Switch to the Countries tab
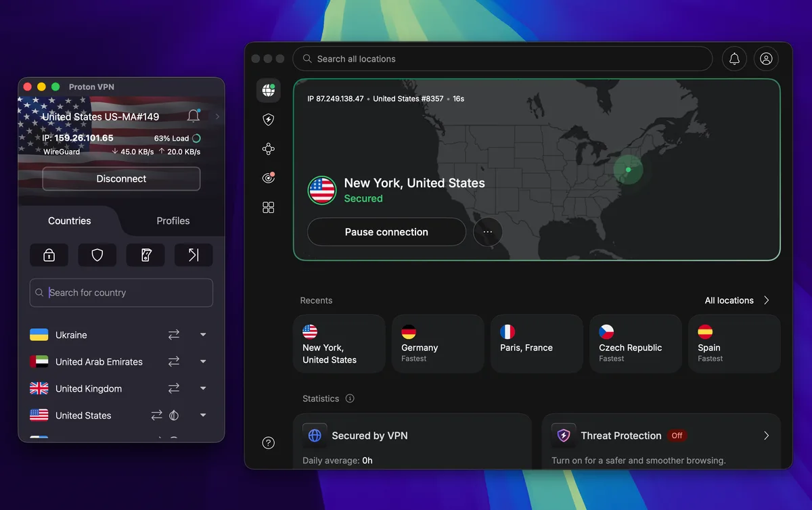The image size is (812, 510). (x=69, y=221)
